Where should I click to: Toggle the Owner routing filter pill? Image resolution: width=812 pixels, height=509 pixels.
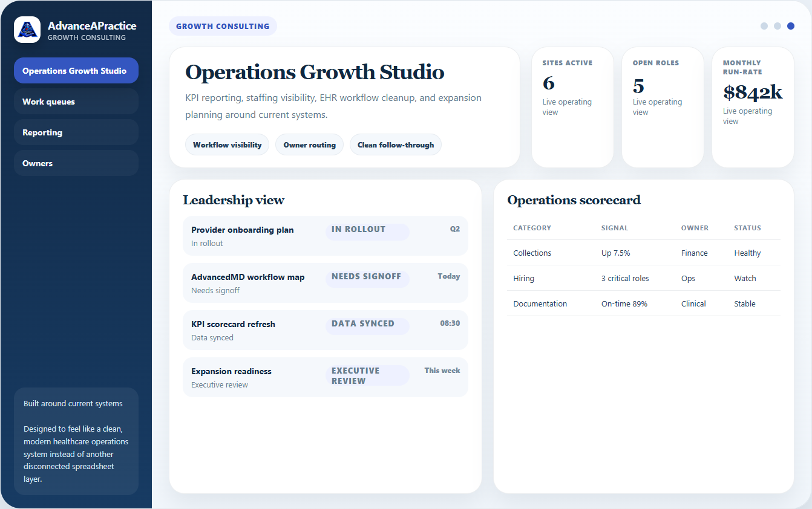pos(309,144)
